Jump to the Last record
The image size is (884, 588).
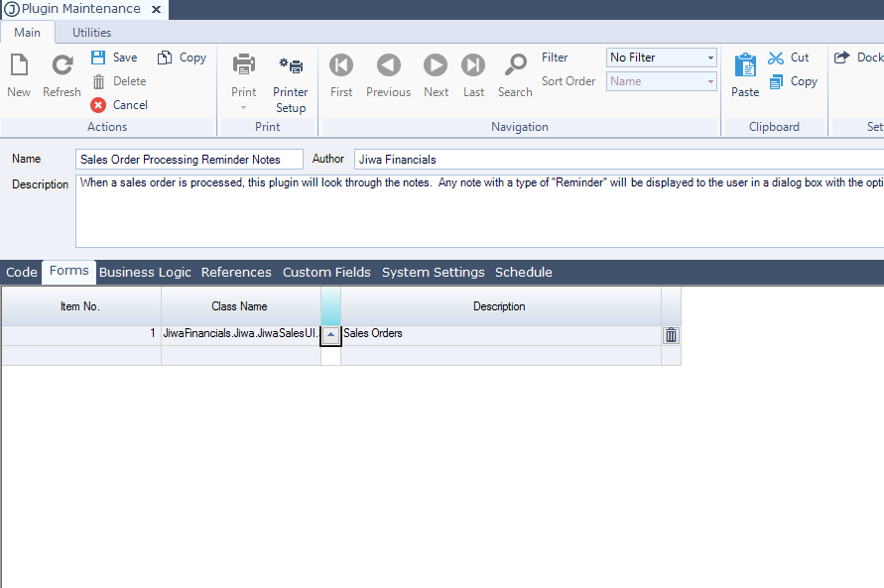pos(474,66)
